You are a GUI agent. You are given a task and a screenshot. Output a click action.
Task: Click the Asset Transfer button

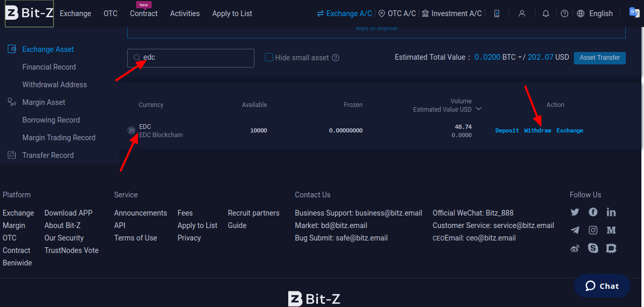pos(600,58)
